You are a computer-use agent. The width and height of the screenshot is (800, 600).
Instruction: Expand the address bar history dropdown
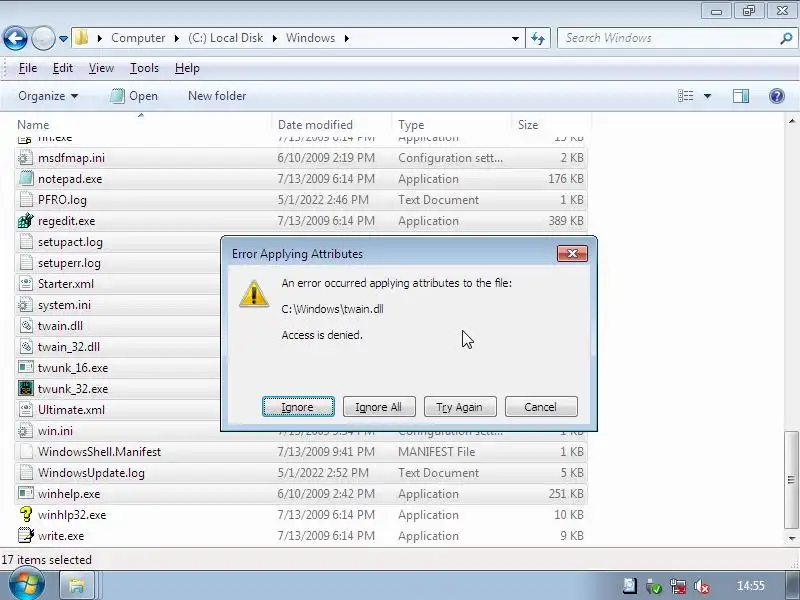coord(515,38)
